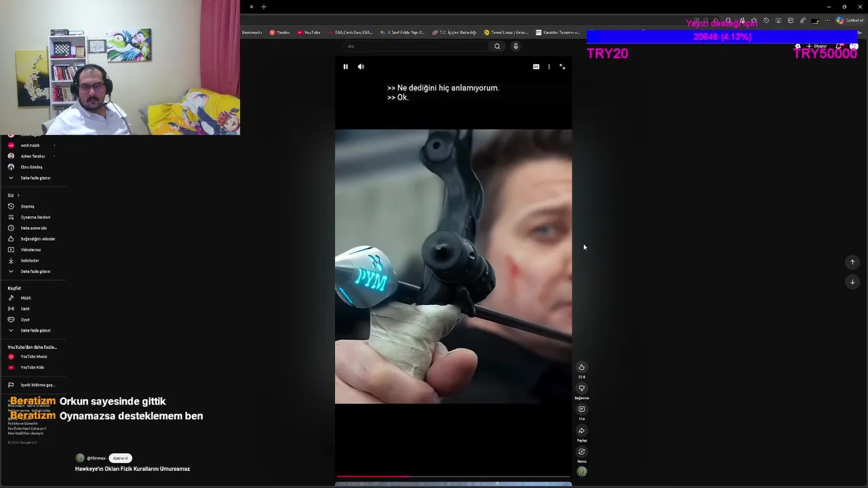Open the T.C. İçişleri Bakanlığı bookmark
This screenshot has width=868, height=488.
tap(454, 33)
